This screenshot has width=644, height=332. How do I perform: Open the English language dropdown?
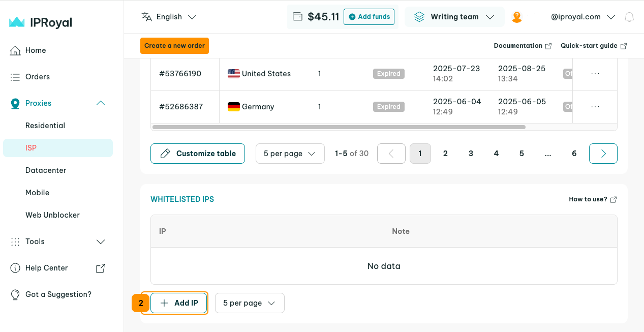click(169, 17)
